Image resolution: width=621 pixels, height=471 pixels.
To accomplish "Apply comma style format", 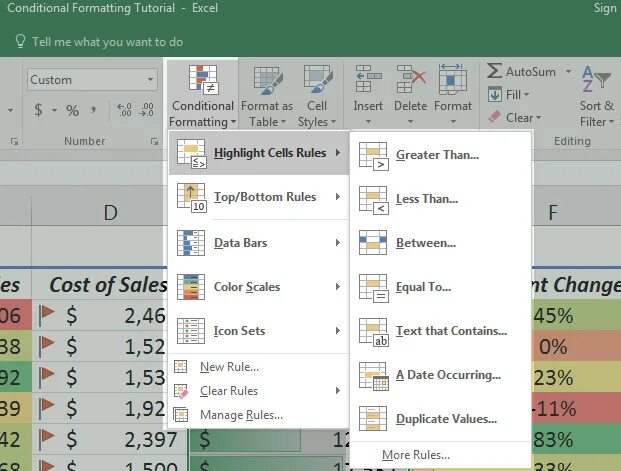I will point(93,110).
